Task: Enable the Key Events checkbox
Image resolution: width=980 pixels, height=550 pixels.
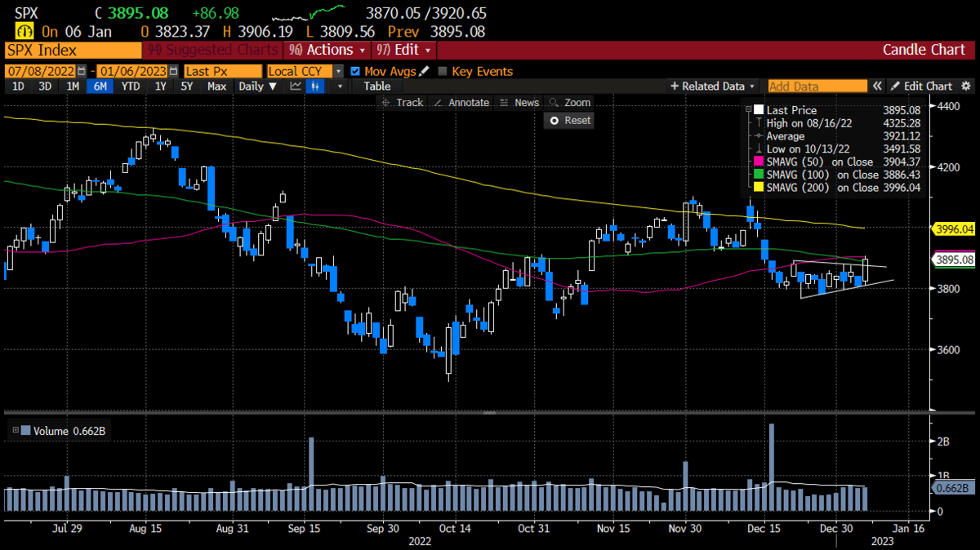Action: click(443, 71)
